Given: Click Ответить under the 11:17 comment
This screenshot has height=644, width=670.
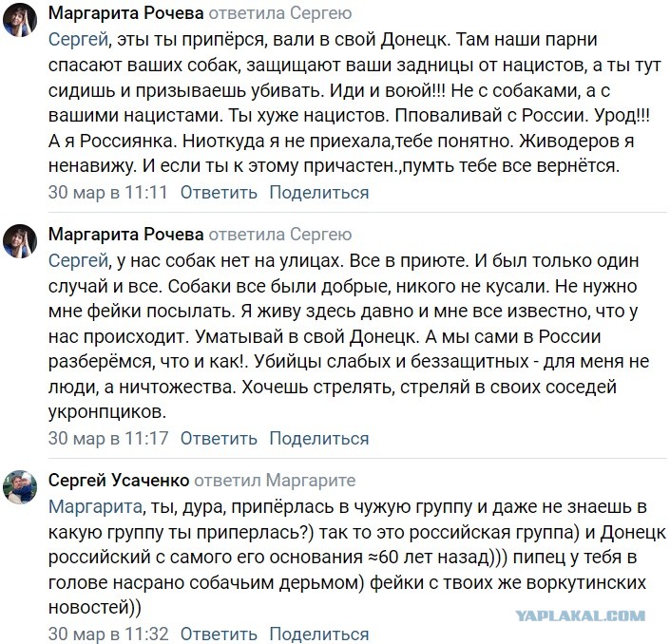Looking at the screenshot, I should (x=219, y=439).
